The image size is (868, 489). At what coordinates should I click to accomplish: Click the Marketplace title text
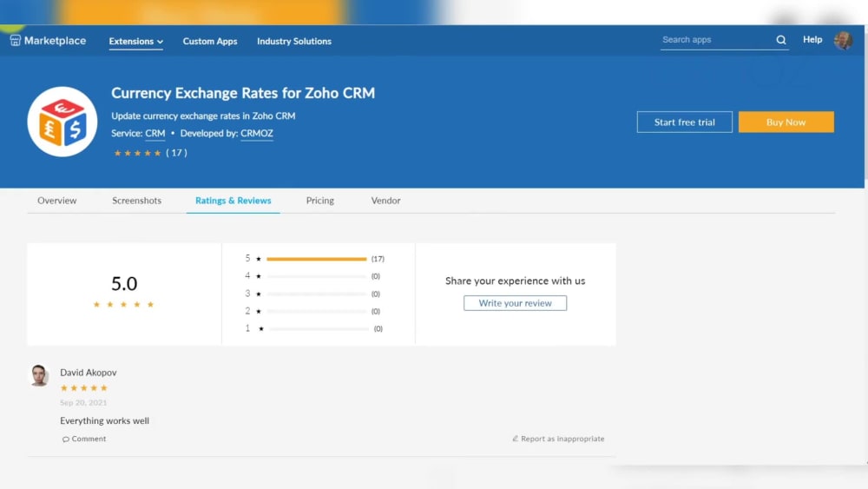click(x=55, y=41)
